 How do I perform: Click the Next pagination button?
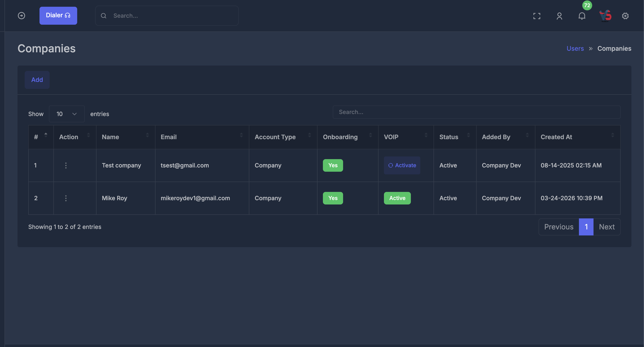point(607,227)
